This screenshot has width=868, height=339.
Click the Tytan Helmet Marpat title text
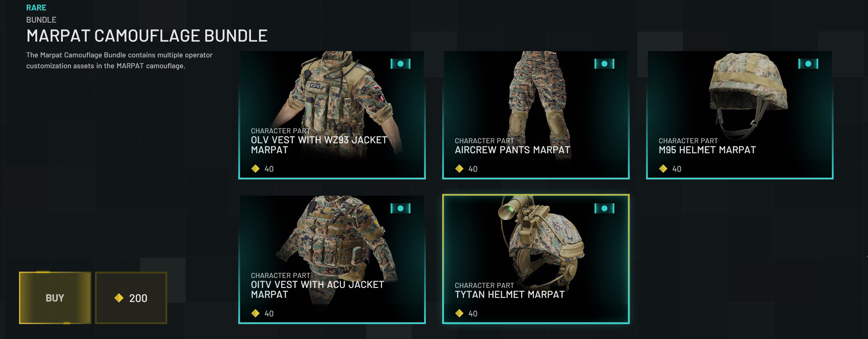(509, 295)
